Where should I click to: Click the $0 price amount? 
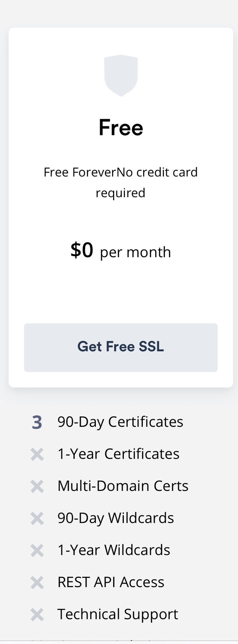[x=82, y=250]
